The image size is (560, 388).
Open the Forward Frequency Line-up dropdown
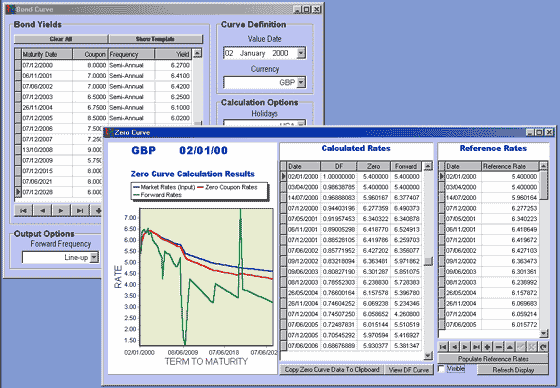point(94,257)
